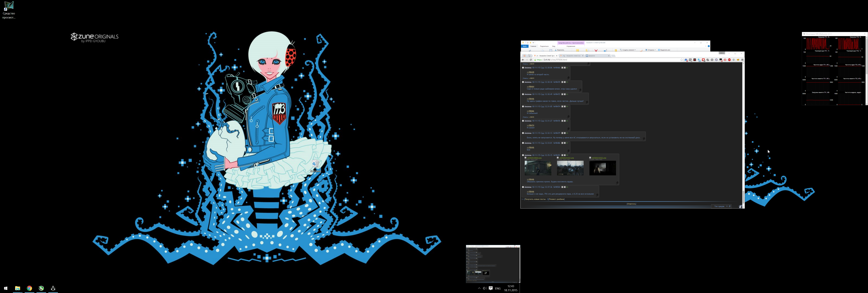Open the action center notifications icon
This screenshot has width=868, height=293.
click(x=491, y=288)
